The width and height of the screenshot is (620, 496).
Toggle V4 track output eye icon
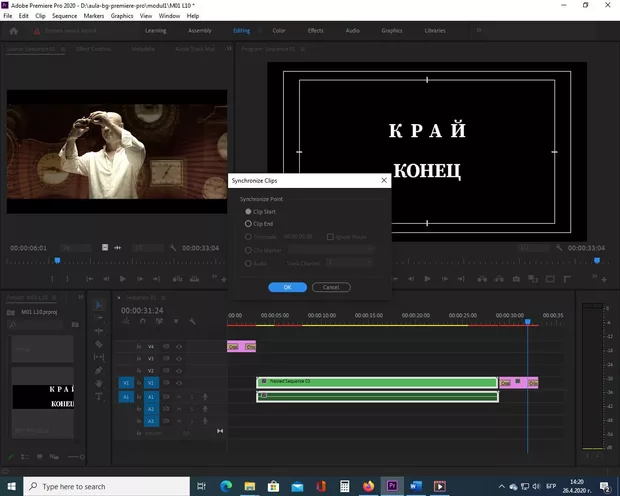pos(179,346)
